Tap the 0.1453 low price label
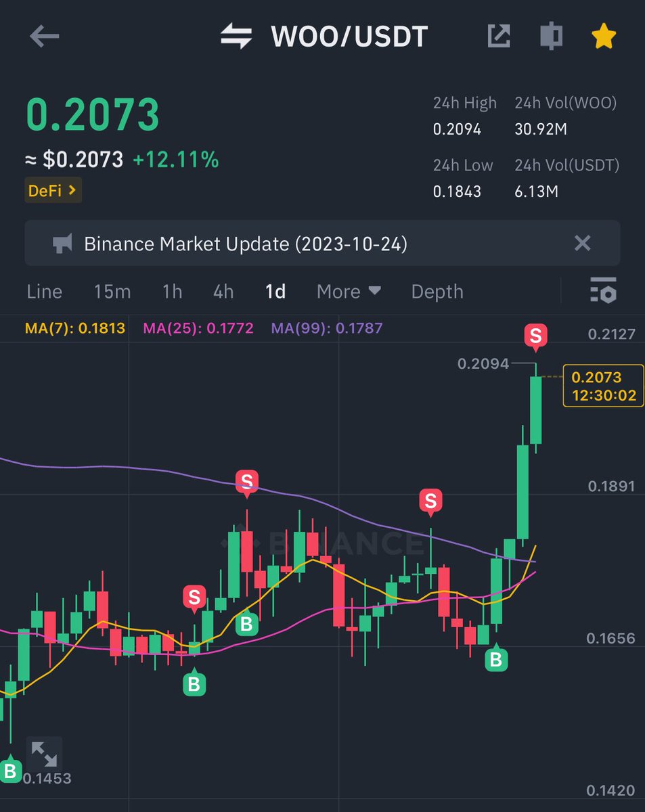Viewport: 645px width, 812px height. [x=47, y=779]
